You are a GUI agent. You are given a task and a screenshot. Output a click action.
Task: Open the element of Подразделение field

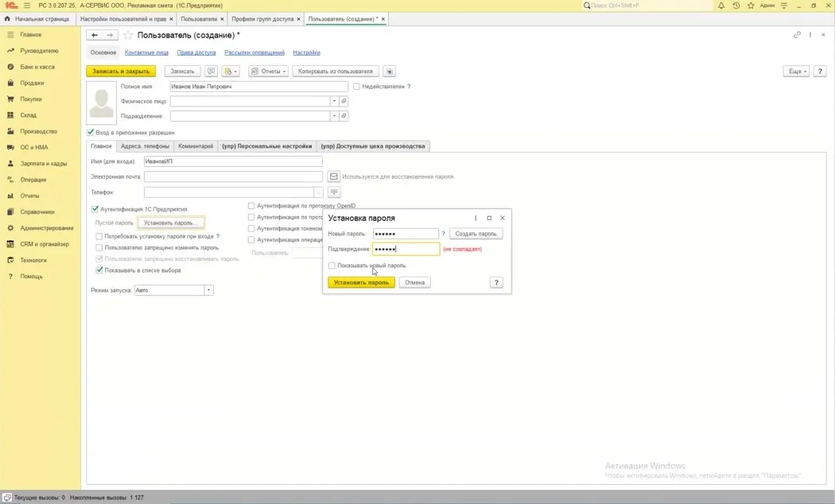point(344,116)
